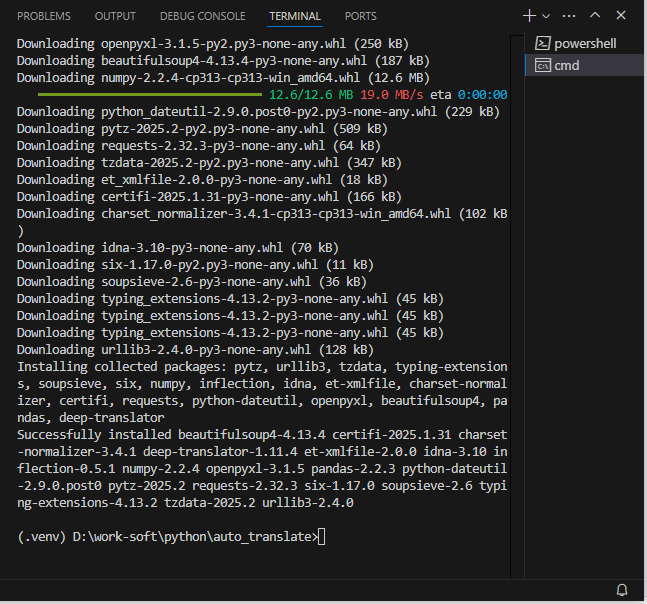Click the powershell terminal icon
The image size is (647, 604).
pyautogui.click(x=543, y=43)
